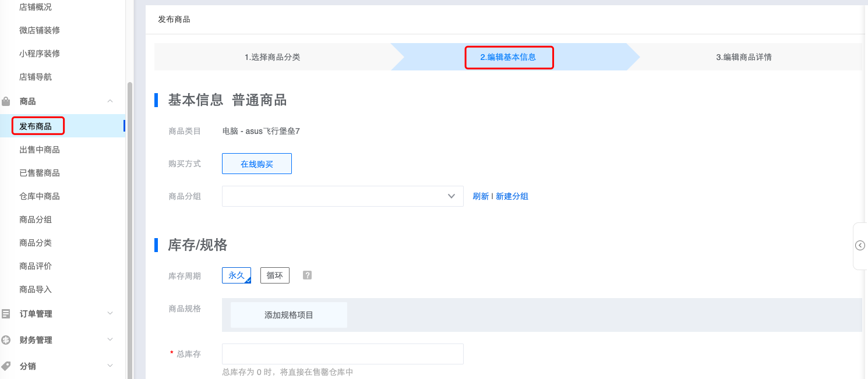Select 循环 stock cycle option

pos(275,275)
